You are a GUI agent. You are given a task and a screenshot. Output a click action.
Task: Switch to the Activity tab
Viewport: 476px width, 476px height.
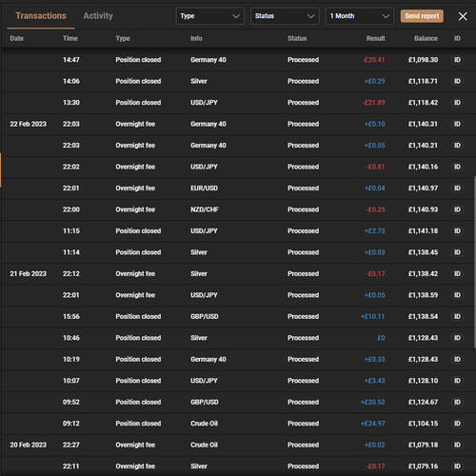(98, 16)
